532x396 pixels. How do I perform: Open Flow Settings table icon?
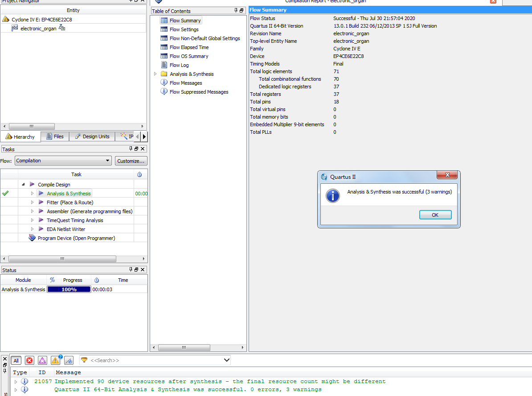pos(164,29)
